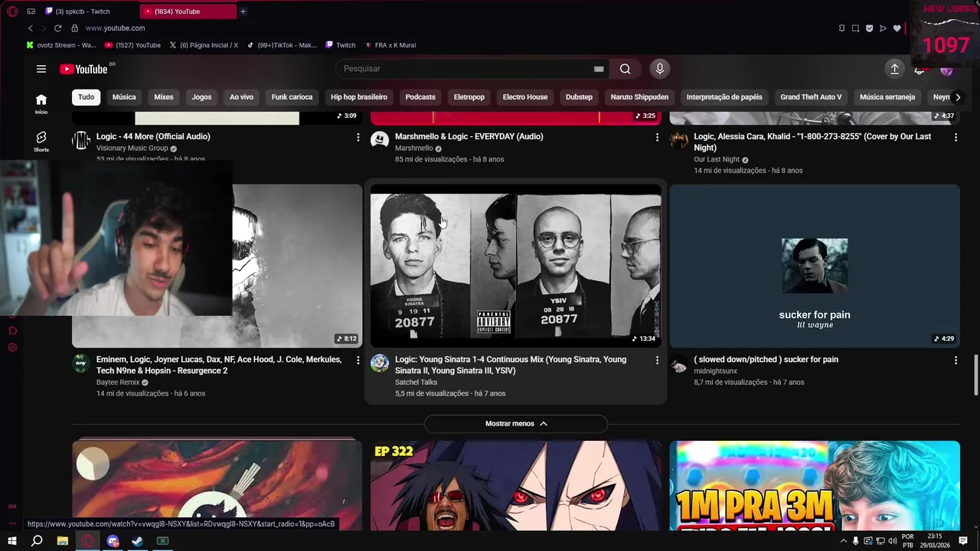Go to Início in the sidebar

pyautogui.click(x=41, y=103)
